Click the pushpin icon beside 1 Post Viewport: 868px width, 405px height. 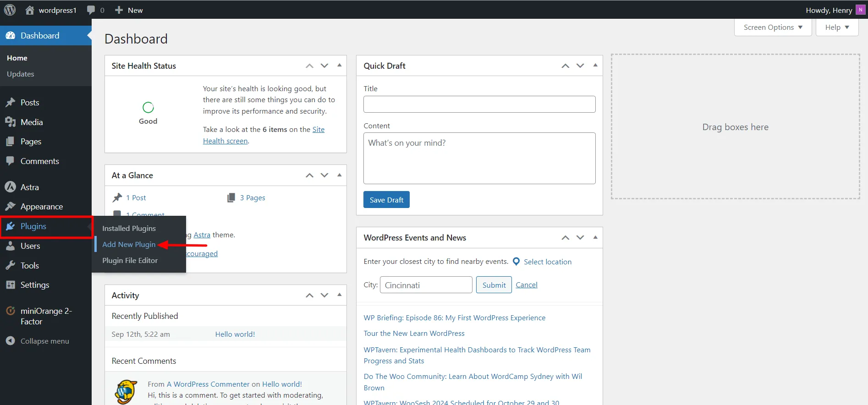[117, 197]
